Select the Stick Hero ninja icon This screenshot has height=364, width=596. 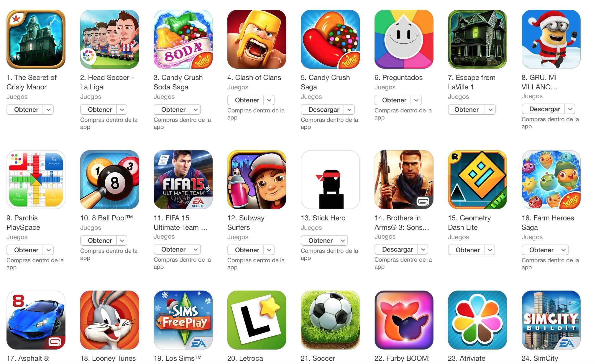pyautogui.click(x=330, y=180)
